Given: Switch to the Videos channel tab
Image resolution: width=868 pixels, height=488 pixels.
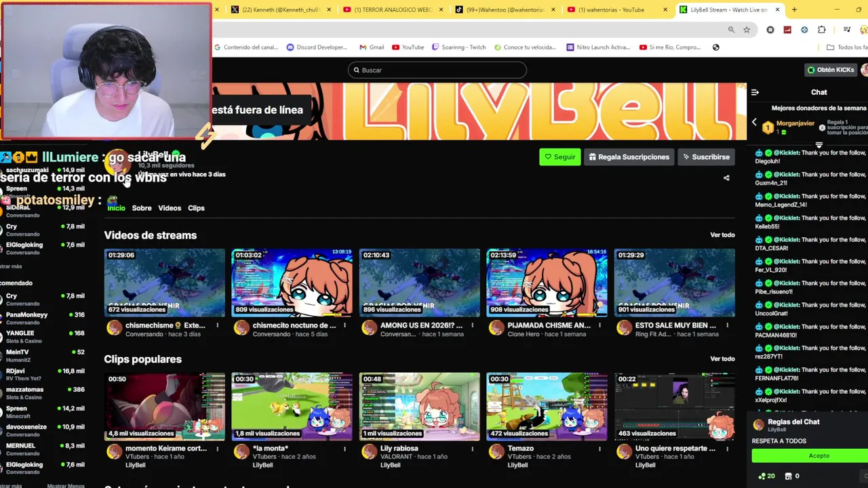Looking at the screenshot, I should [x=170, y=208].
